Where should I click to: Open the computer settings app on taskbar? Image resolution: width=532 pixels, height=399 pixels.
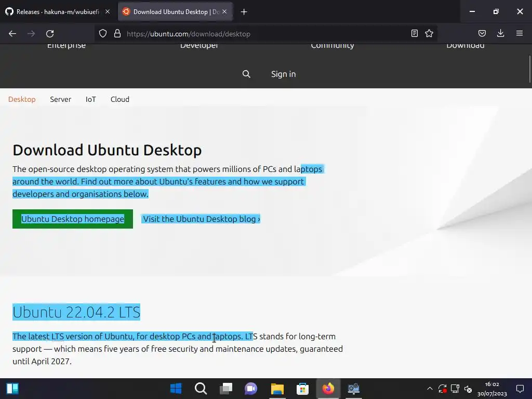tap(353, 389)
